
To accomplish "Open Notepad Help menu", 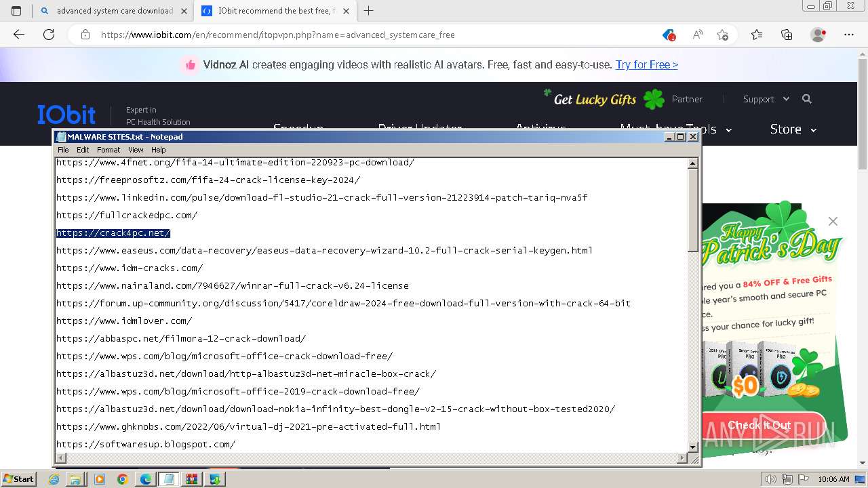I will click(x=158, y=150).
